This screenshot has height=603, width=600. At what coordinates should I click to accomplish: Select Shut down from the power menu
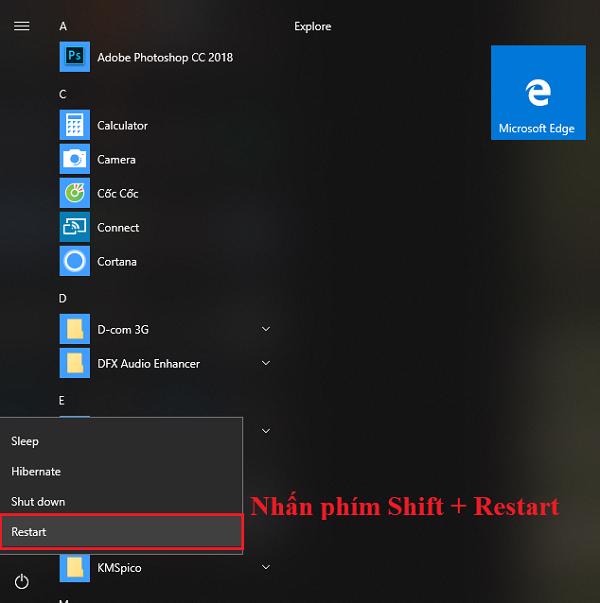click(122, 502)
